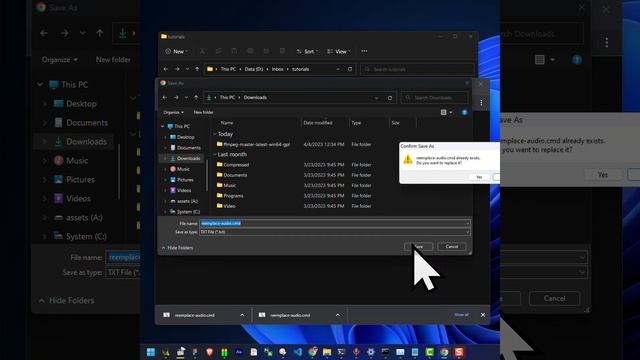Open the first reemplace-audio.cmd download chevron
Image resolution: width=640 pixels, height=360 pixels.
(x=242, y=315)
